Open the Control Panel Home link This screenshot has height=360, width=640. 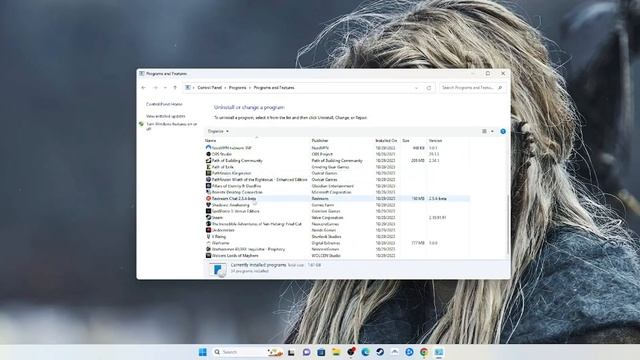pos(164,104)
